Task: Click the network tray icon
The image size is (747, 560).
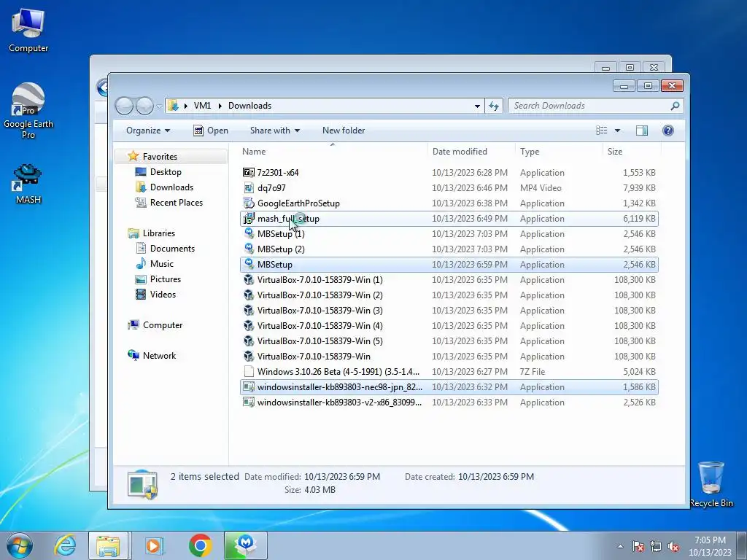Action: [x=656, y=547]
